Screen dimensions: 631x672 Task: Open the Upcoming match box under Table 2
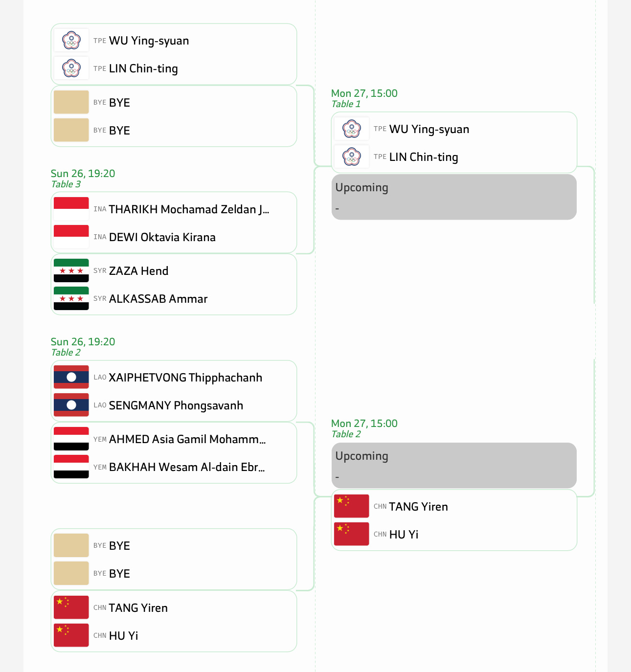click(454, 466)
